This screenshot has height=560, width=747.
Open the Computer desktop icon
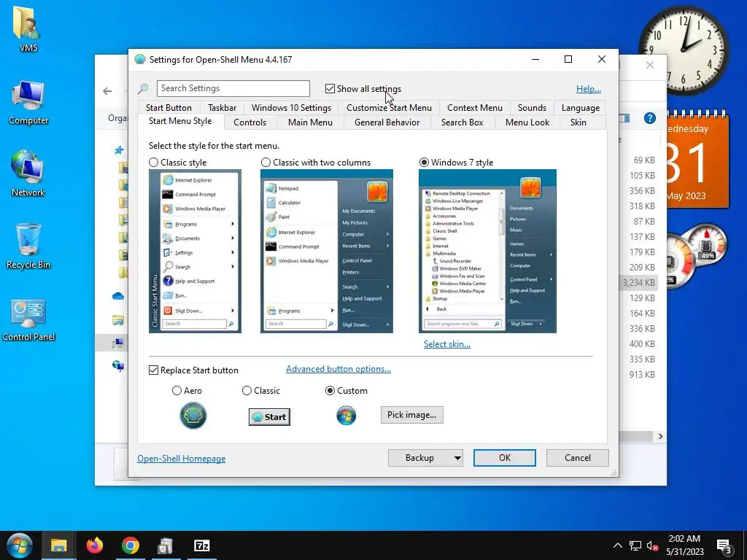pyautogui.click(x=28, y=103)
